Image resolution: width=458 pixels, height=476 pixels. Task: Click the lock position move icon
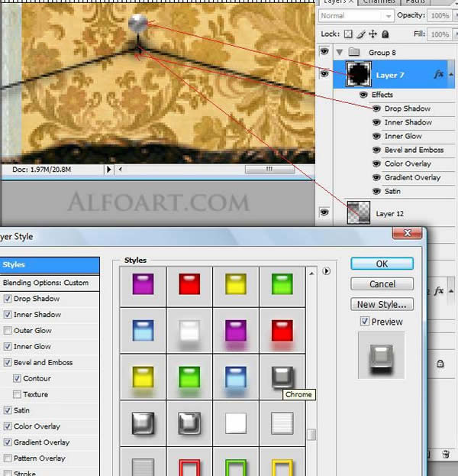(x=373, y=34)
